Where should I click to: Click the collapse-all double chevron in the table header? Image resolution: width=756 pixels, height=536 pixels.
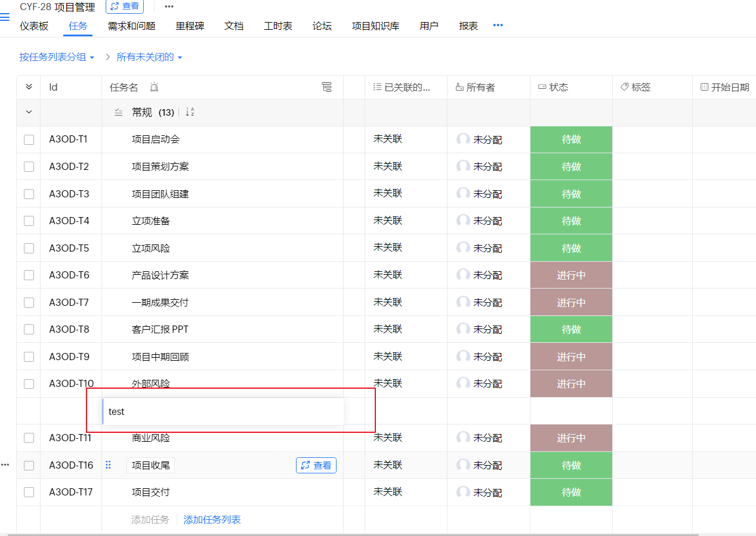[29, 87]
